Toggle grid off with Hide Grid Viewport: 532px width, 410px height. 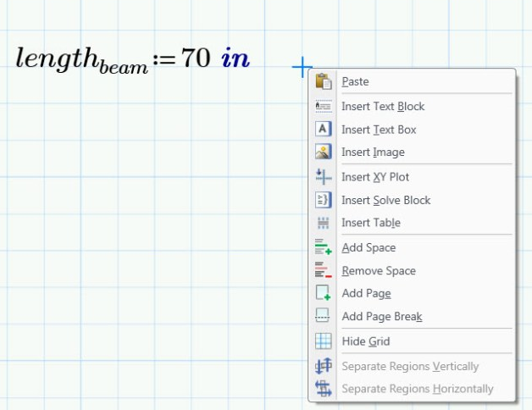point(365,341)
